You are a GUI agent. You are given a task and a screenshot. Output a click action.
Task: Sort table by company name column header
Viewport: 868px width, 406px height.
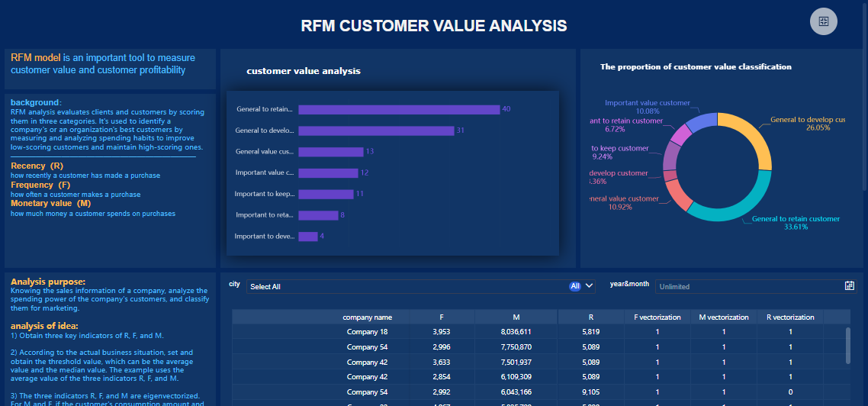[x=367, y=317]
